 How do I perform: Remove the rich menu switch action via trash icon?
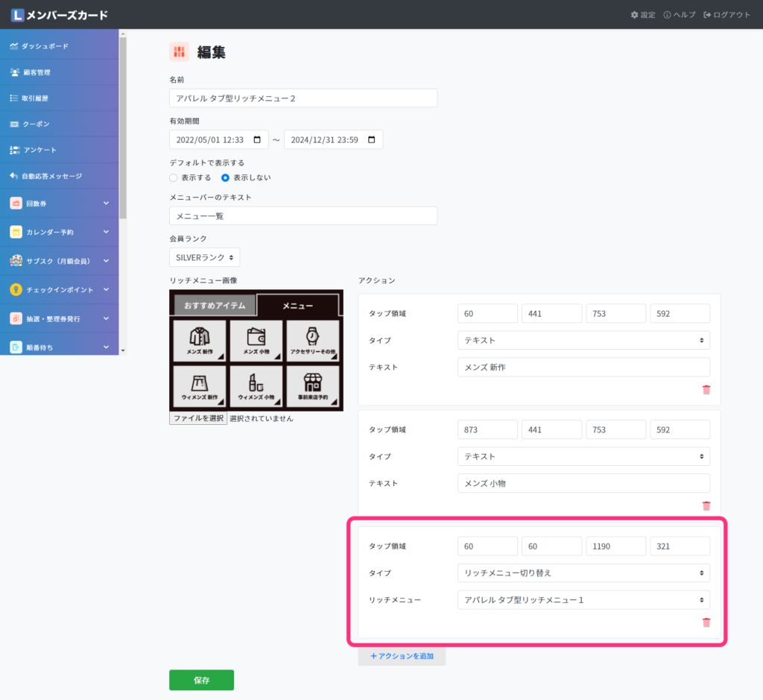(706, 622)
